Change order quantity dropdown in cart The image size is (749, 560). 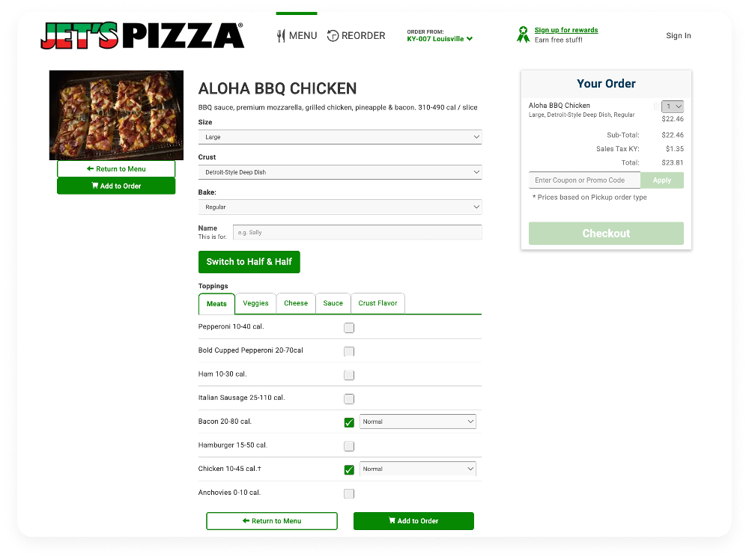(673, 106)
